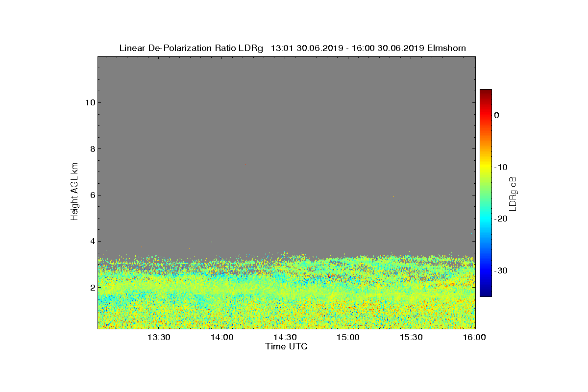
Task: Click the 4 km height label
Action: (92, 241)
